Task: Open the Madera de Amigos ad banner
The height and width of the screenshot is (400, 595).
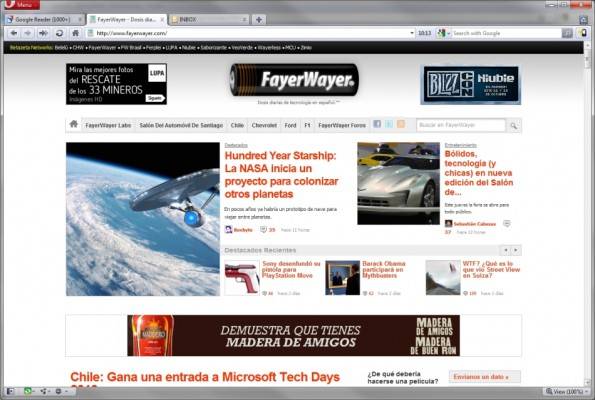Action: coord(293,335)
